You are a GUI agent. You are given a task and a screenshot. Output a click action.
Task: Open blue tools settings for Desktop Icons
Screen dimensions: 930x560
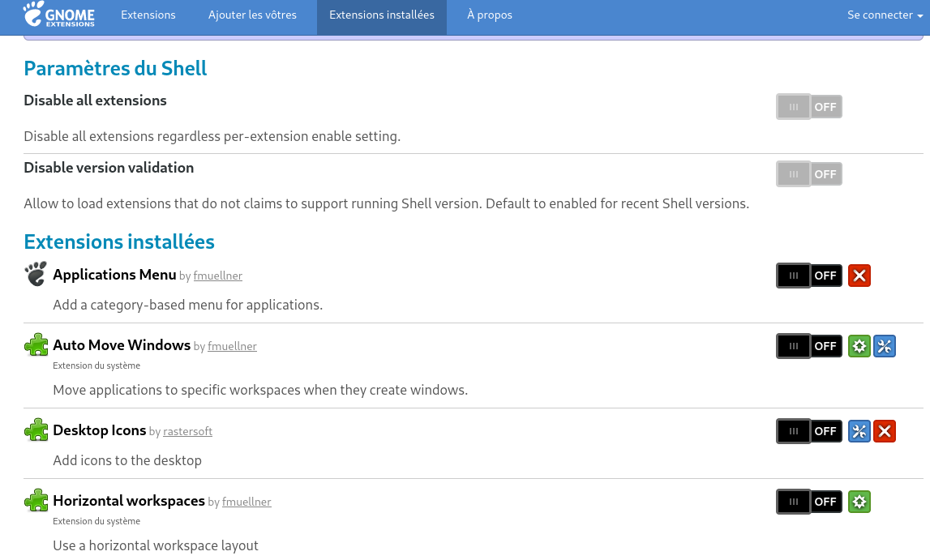coord(859,431)
